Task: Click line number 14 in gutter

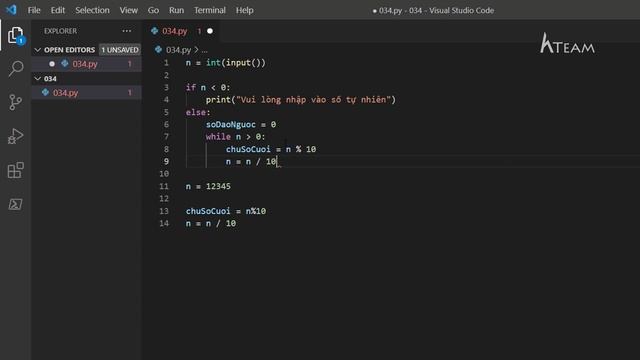Action: 164,223
